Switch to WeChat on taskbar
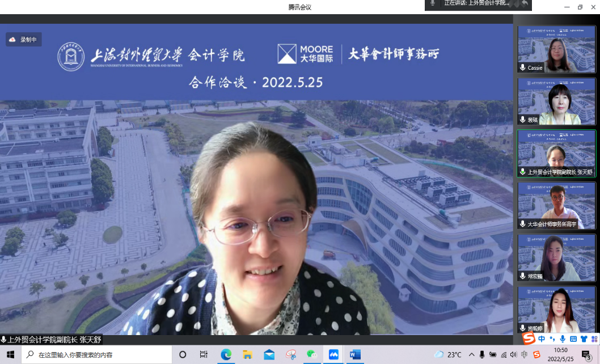Image resolution: width=600 pixels, height=364 pixels. click(x=312, y=354)
